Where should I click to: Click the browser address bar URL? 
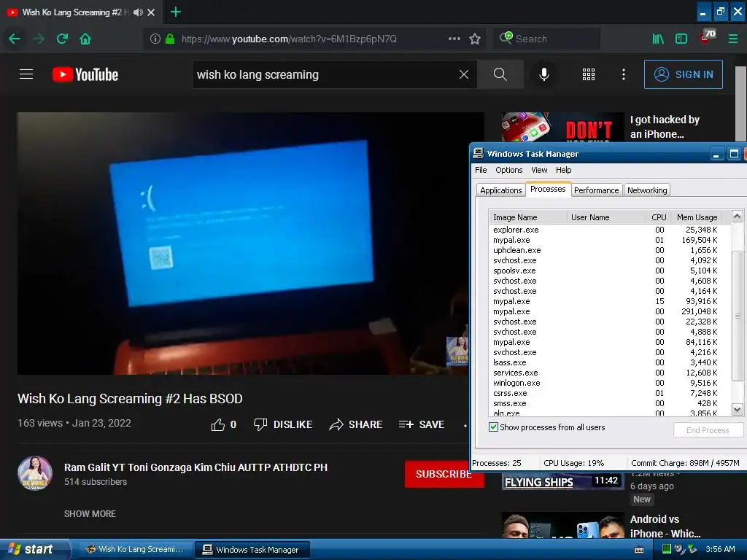[289, 39]
